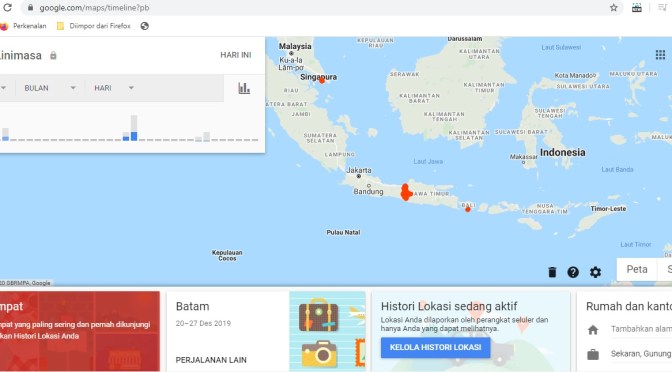
Task: Click the Jakarta label on map
Action: [359, 170]
